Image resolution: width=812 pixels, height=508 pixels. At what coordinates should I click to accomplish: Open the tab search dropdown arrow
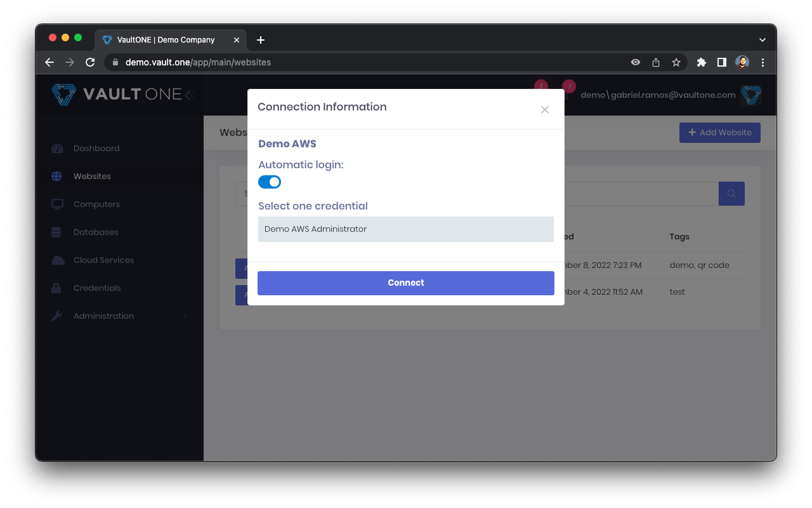[x=763, y=40]
